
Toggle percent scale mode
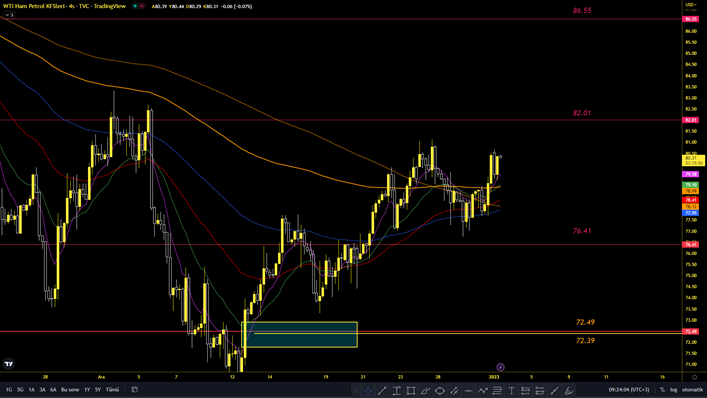pyautogui.click(x=662, y=389)
